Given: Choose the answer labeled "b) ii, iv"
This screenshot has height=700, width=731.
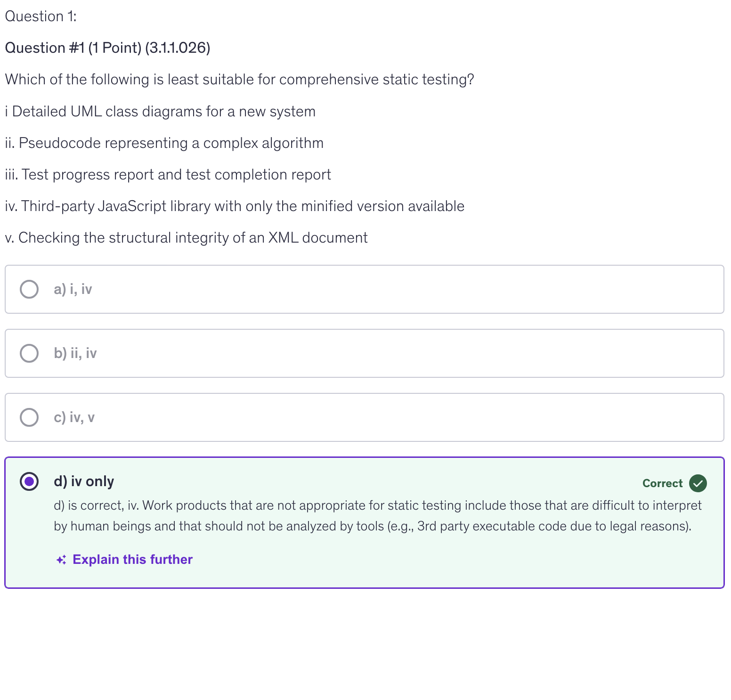Looking at the screenshot, I should pos(75,353).
